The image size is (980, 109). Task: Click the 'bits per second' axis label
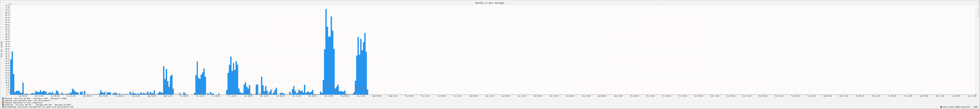[x=2, y=49]
